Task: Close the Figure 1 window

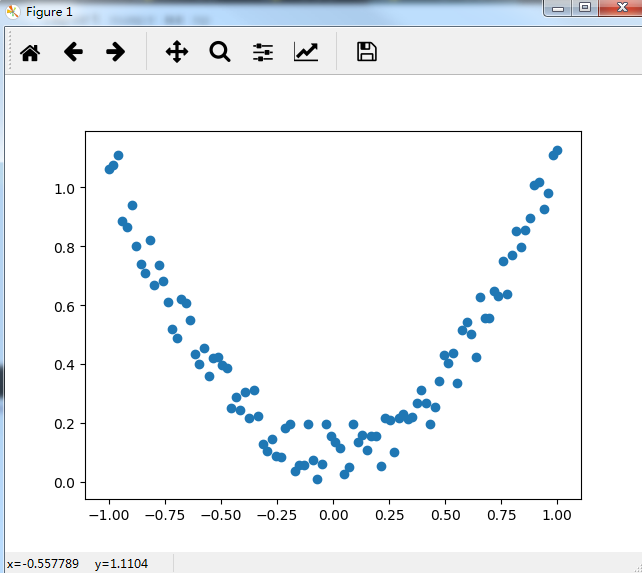Action: 621,8
